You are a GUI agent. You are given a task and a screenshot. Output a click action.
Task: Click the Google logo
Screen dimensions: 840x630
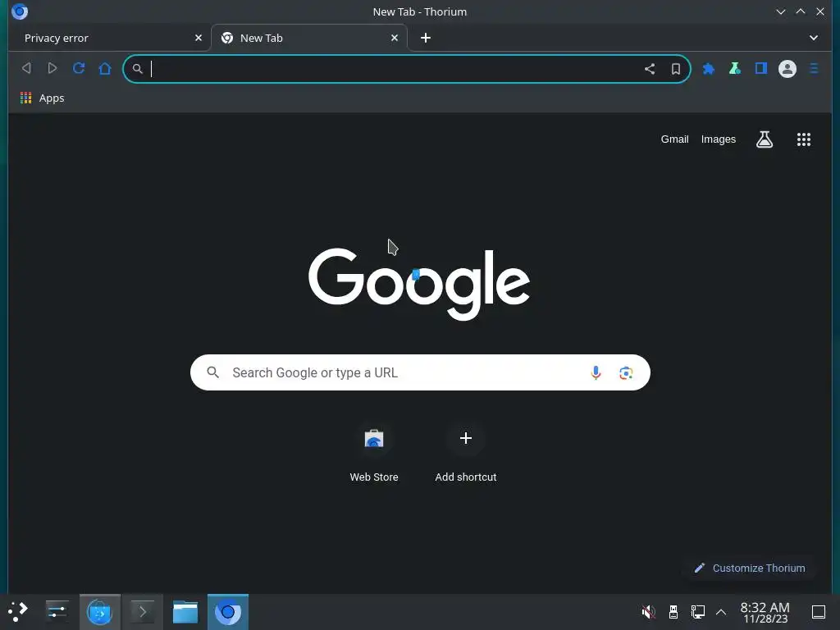click(419, 284)
